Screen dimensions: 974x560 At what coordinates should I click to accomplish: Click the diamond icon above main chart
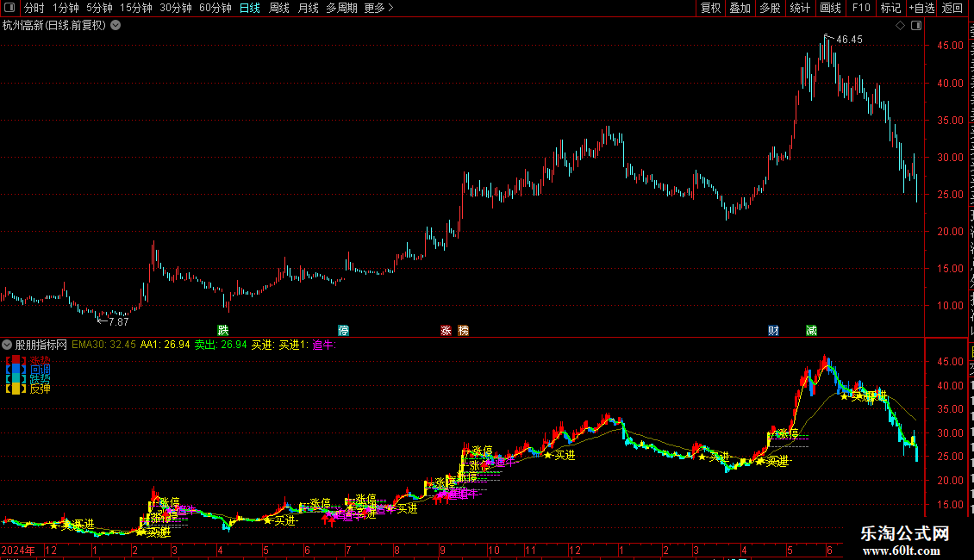900,26
